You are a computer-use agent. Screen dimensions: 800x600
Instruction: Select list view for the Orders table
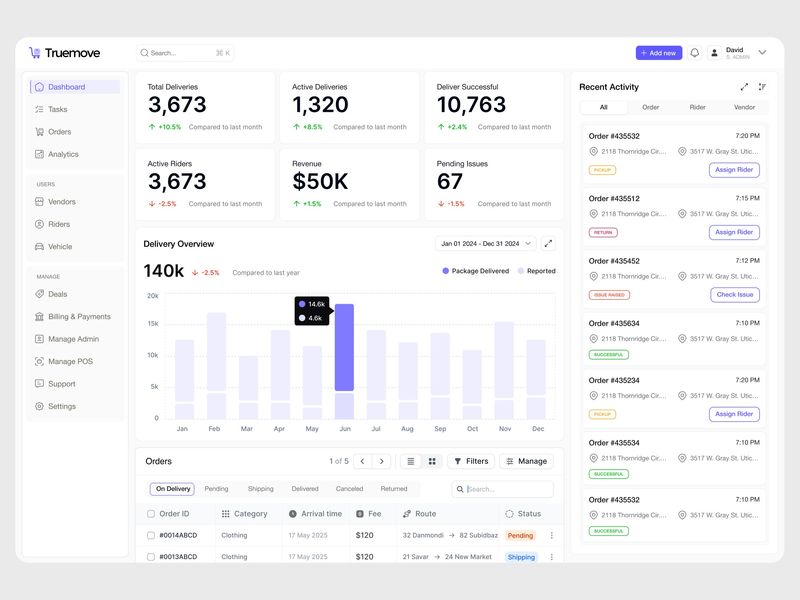coord(412,461)
